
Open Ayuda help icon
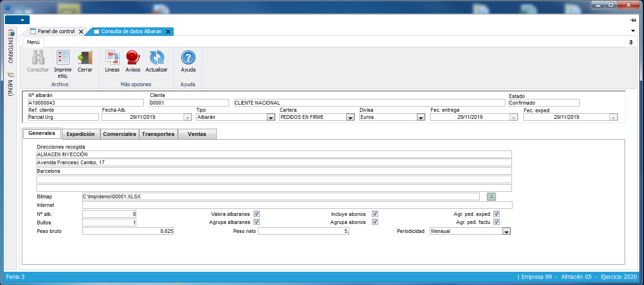pyautogui.click(x=188, y=58)
